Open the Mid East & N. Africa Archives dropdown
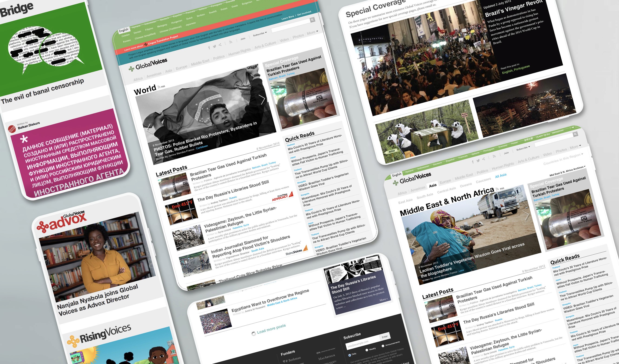Image resolution: width=619 pixels, height=364 pixels. click(567, 171)
